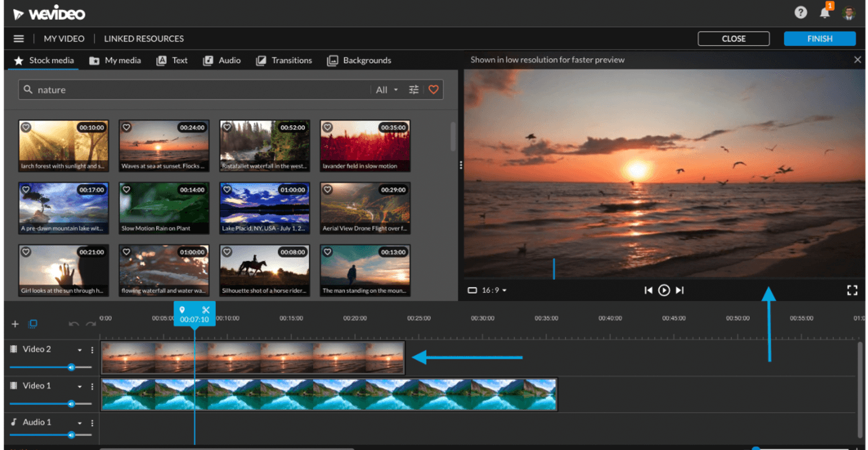The height and width of the screenshot is (450, 868).
Task: Open the Transitions tab
Action: tap(284, 60)
